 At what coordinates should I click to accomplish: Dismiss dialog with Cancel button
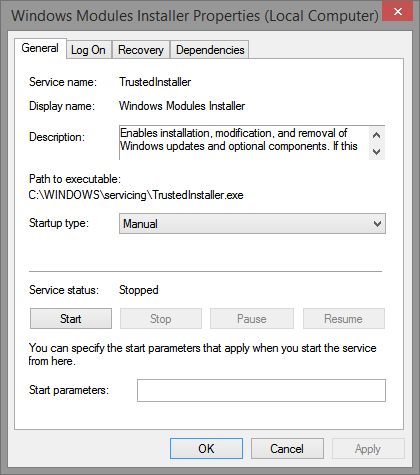pyautogui.click(x=287, y=449)
